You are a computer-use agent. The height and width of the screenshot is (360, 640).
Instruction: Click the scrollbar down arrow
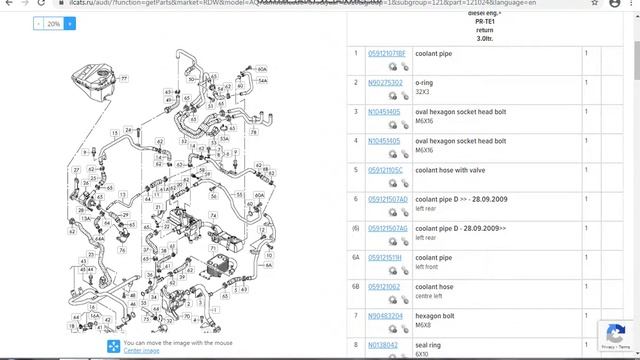click(636, 355)
